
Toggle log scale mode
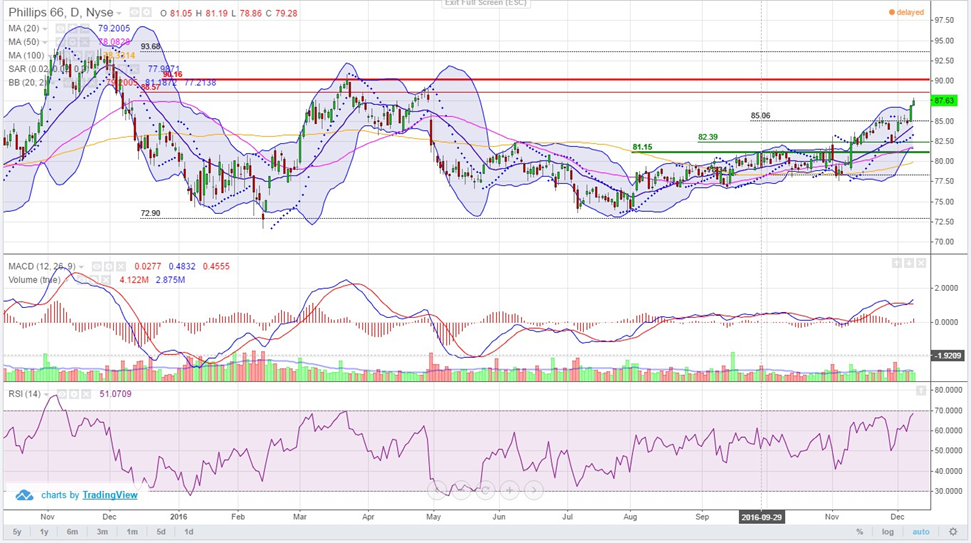888,532
